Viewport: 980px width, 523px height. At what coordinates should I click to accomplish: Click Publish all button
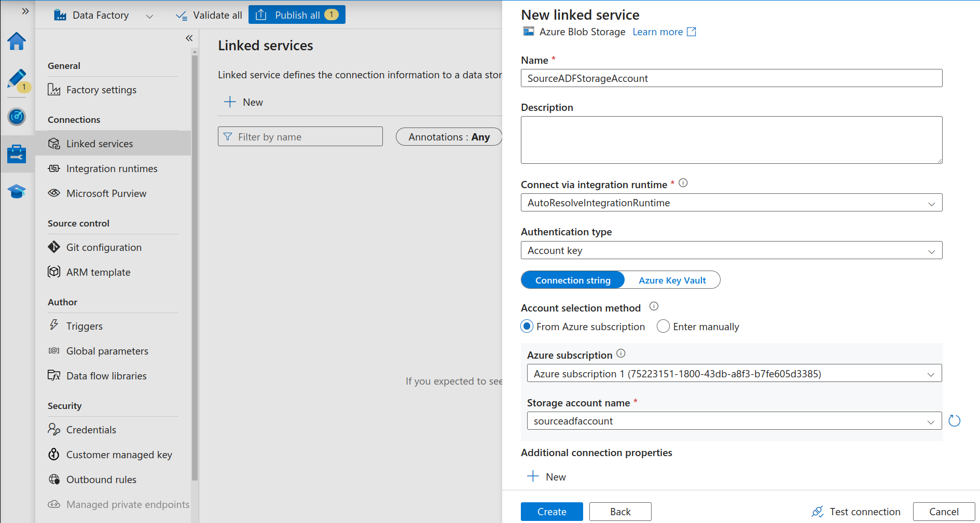pyautogui.click(x=297, y=15)
